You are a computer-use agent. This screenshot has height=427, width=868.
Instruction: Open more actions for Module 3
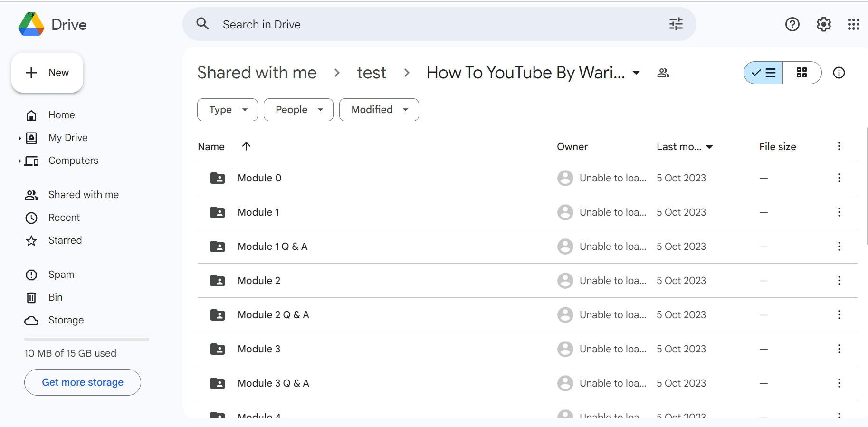839,349
